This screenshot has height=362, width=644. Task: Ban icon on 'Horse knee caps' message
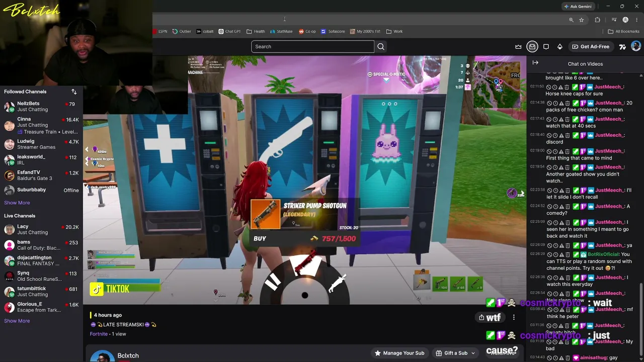(x=549, y=87)
